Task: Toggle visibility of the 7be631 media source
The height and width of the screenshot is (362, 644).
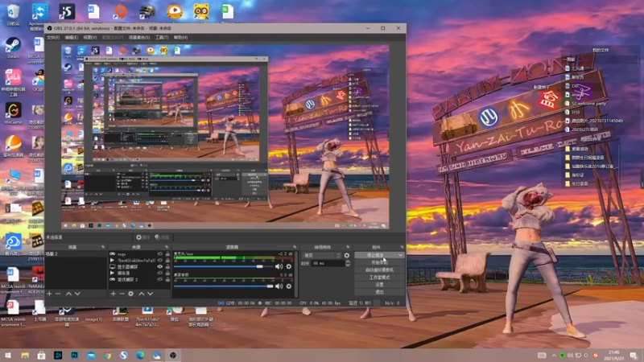Action: point(159,260)
